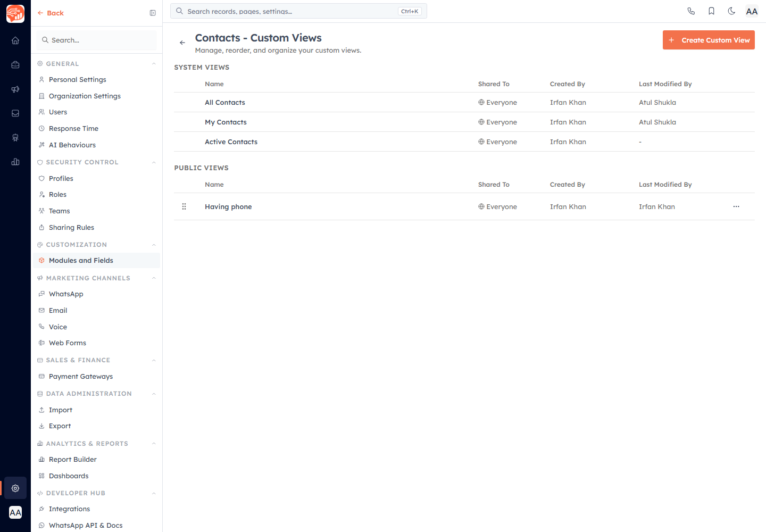This screenshot has width=766, height=532.
Task: Open the Users settings page
Action: click(97, 112)
